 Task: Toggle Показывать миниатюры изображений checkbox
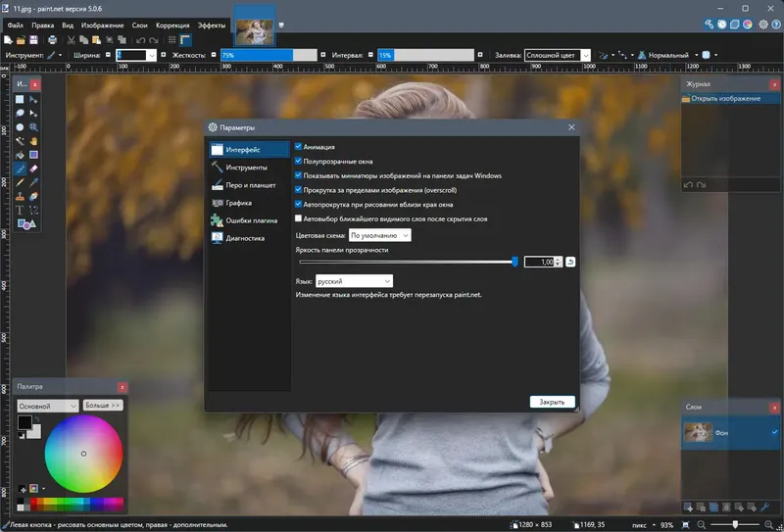[299, 175]
